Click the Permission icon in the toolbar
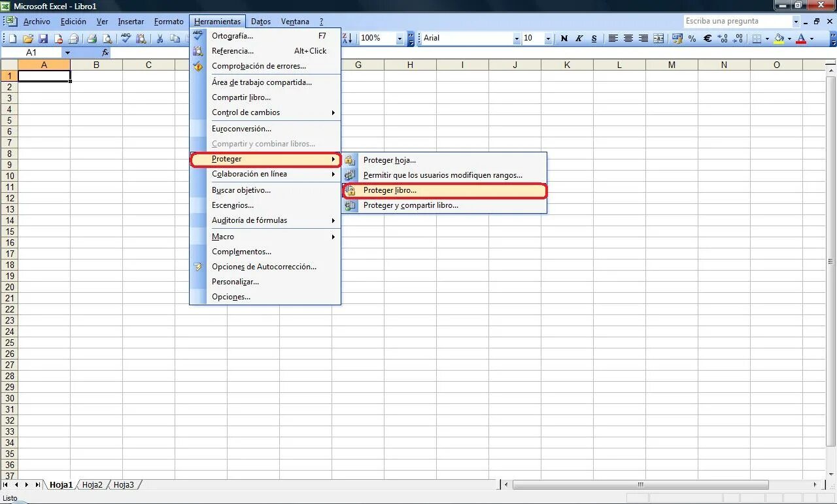837x504 pixels. (58, 39)
